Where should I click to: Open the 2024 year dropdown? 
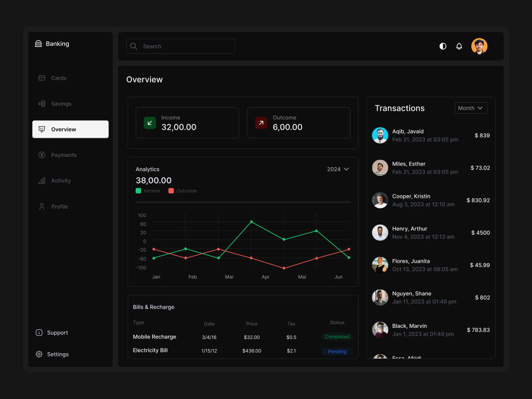(338, 169)
